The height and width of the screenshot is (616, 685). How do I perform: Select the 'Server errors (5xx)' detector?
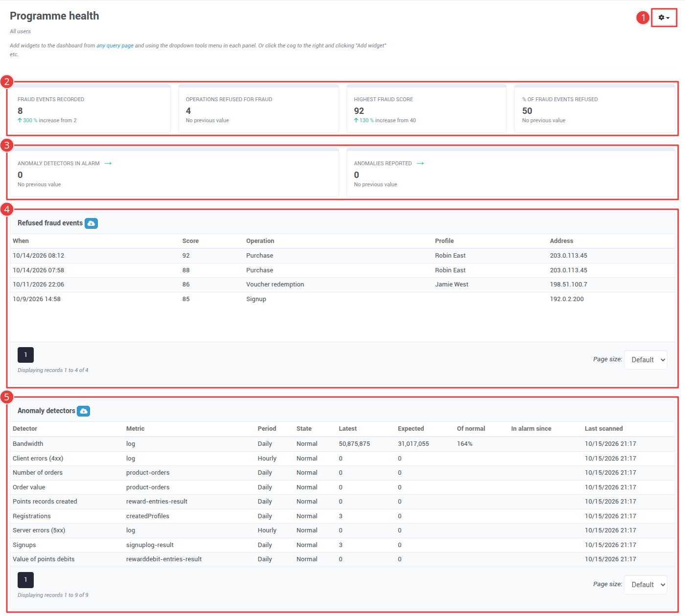pos(39,530)
